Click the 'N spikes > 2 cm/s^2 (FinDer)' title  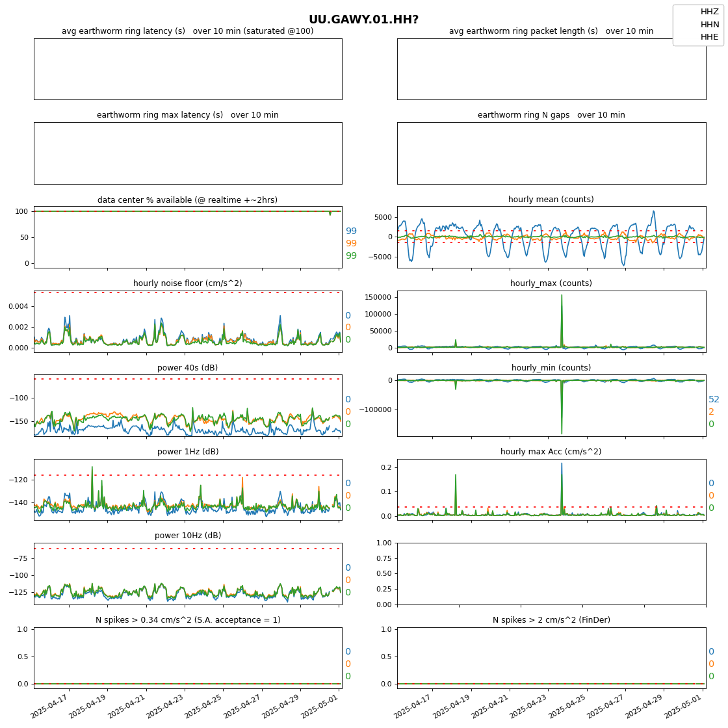pos(551,620)
